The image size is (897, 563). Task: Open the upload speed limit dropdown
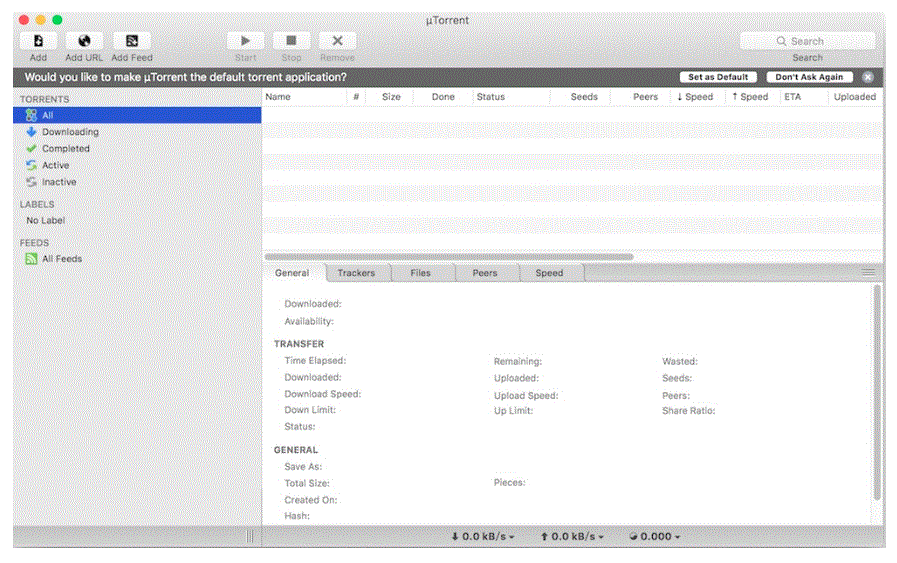click(x=572, y=536)
